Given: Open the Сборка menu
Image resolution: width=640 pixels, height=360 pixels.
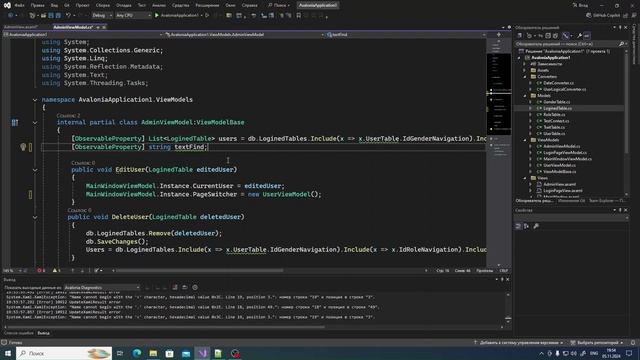Looking at the screenshot, I should [x=103, y=5].
